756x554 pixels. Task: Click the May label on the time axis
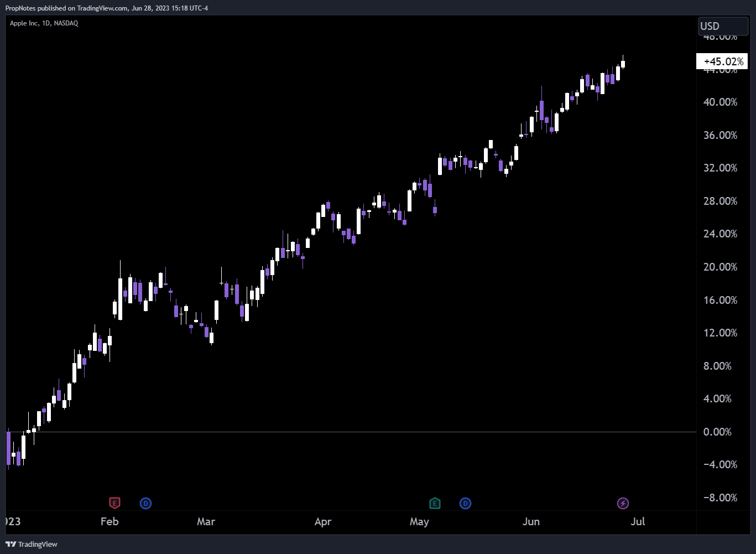pos(419,521)
